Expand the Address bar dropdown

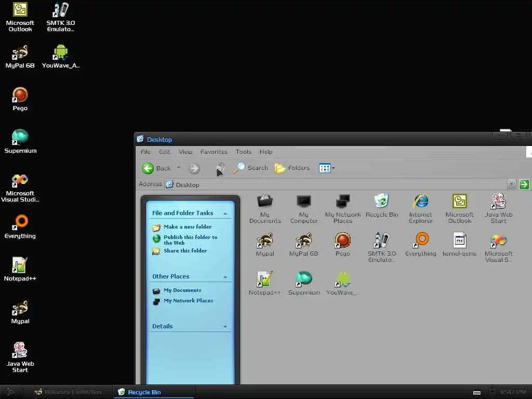(511, 184)
